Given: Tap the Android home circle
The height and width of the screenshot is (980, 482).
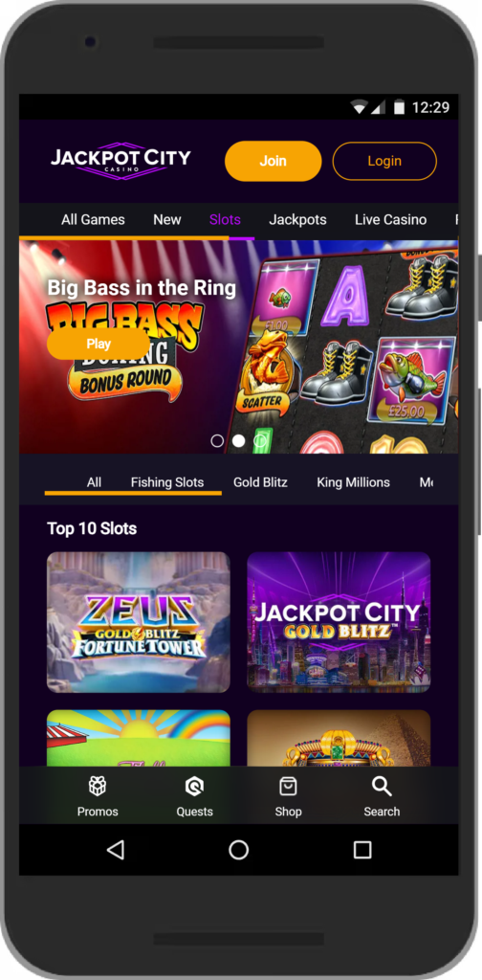Looking at the screenshot, I should tap(238, 850).
